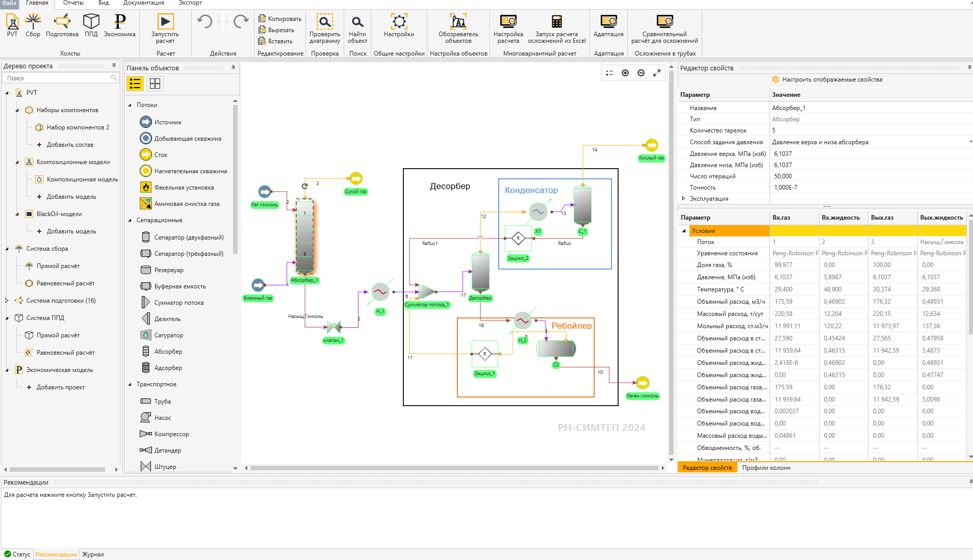This screenshot has width=973, height=560.
Task: Click Вырезать in the editing group
Action: click(x=276, y=30)
